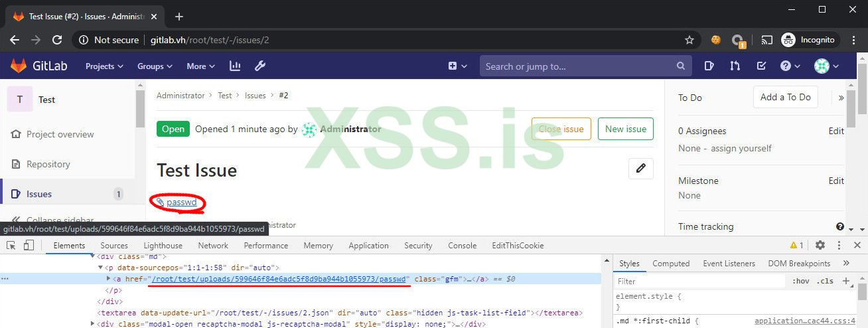Click the Issues breadcrumb link
This screenshot has height=328, width=868.
(x=255, y=96)
